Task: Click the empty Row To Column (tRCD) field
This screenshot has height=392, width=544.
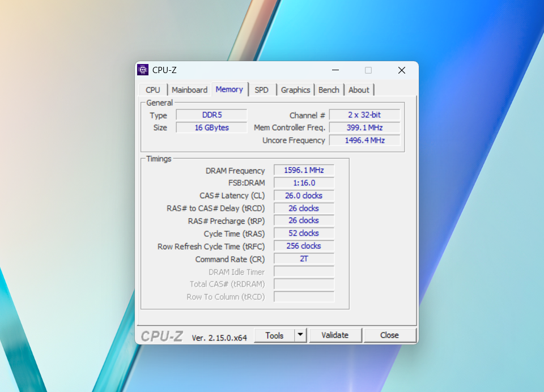Action: tap(304, 297)
